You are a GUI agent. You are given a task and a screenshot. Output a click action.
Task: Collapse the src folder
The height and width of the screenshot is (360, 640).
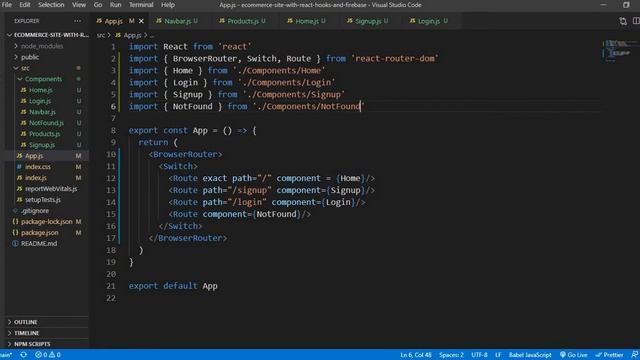pos(25,68)
